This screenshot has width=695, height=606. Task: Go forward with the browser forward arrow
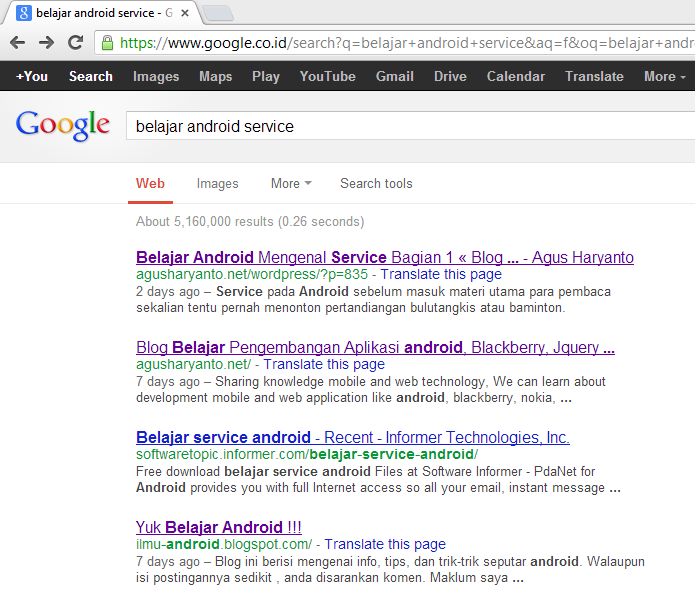pyautogui.click(x=46, y=43)
